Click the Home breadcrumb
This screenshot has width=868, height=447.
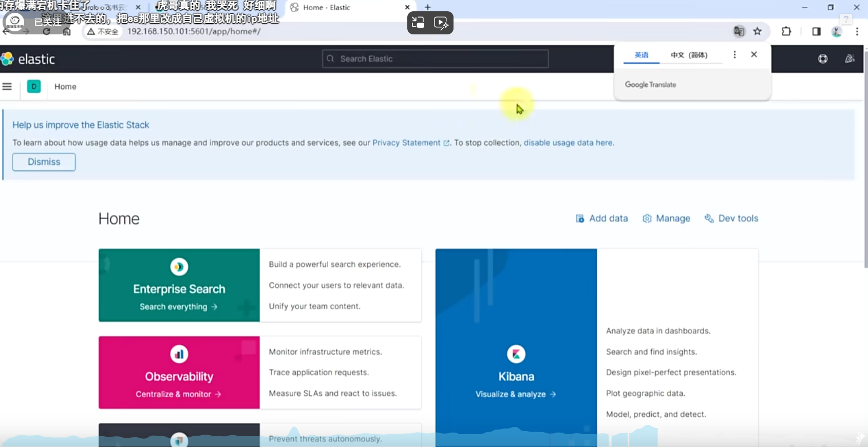point(65,87)
